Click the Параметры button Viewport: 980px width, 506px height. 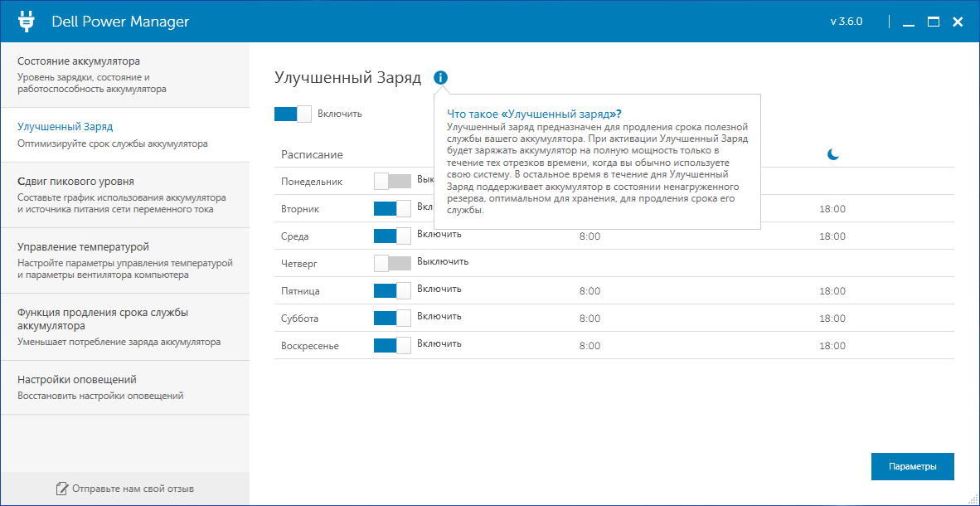pos(913,466)
